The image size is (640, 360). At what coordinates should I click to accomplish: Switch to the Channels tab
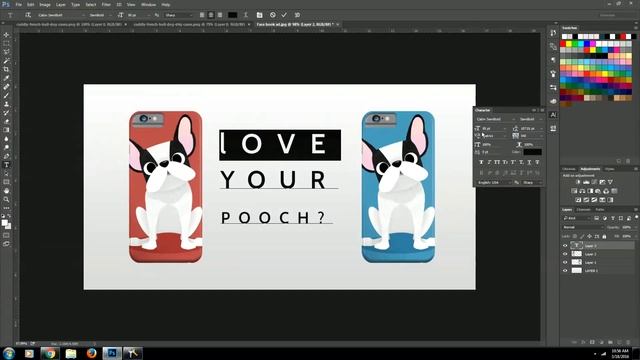coord(583,210)
